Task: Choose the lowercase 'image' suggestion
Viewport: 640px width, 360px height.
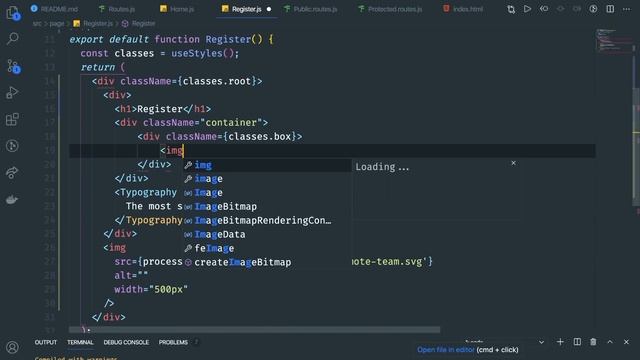Action: pos(267,179)
